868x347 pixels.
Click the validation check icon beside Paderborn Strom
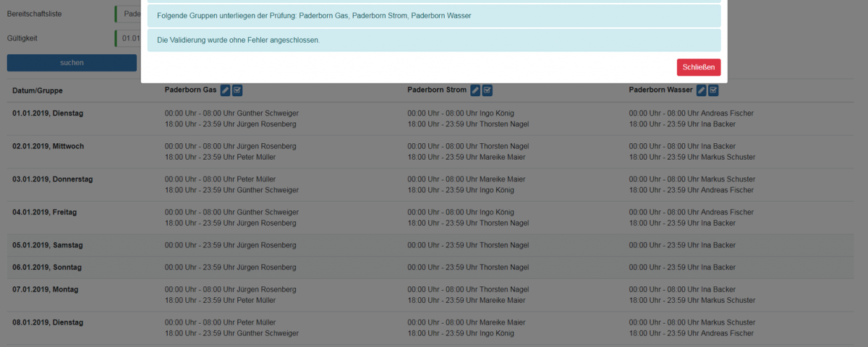point(488,90)
